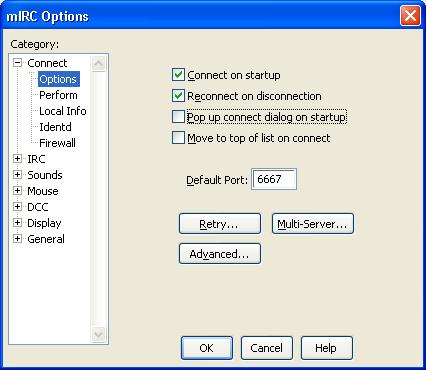
Task: Click the Cancel button
Action: click(267, 348)
